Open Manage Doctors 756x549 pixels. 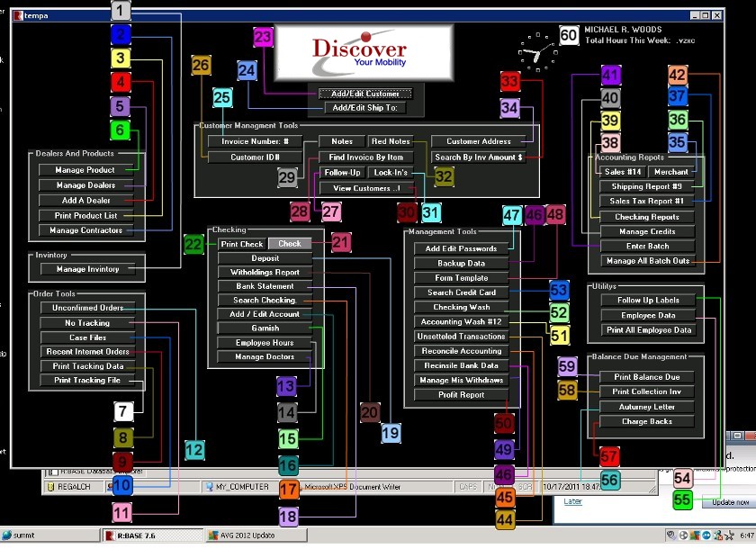pos(265,356)
